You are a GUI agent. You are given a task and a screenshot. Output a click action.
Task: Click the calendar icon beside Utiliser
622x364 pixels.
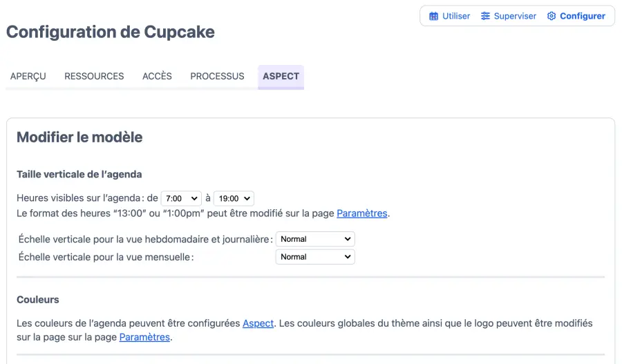434,16
